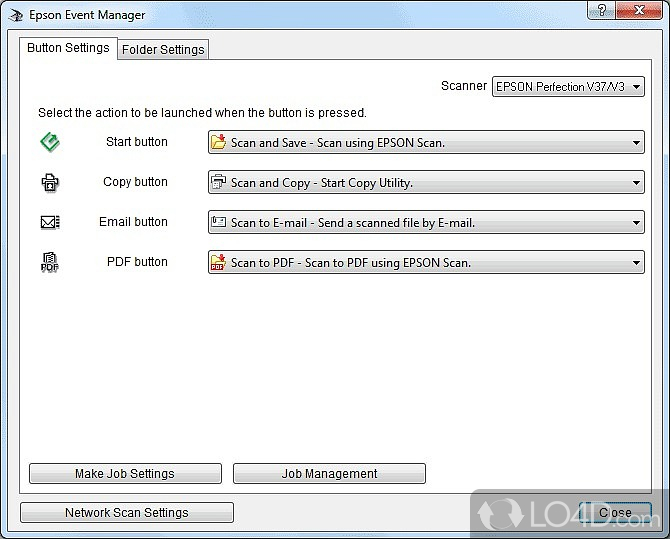Click the 'Copy button' label text
The height and width of the screenshot is (539, 670).
click(135, 182)
